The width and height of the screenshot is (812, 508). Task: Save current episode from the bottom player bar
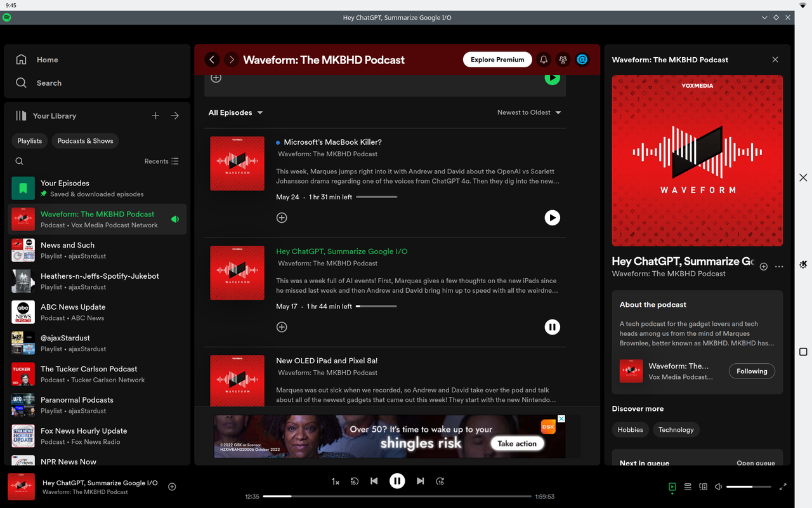click(x=172, y=487)
